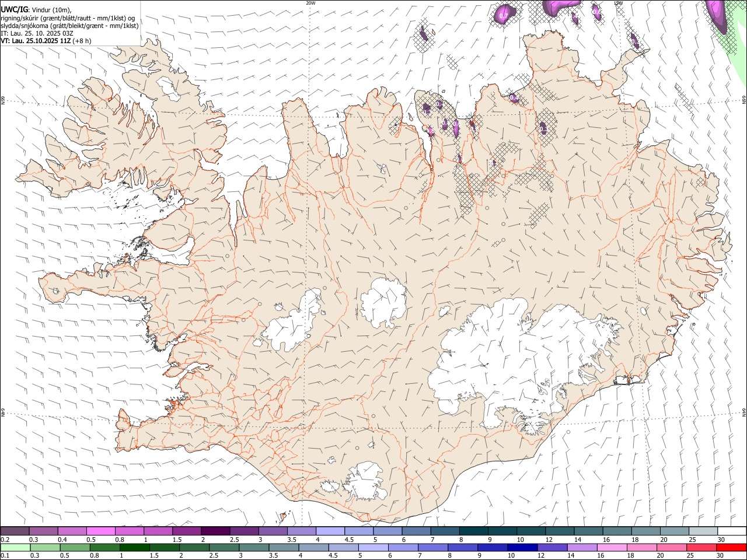Viewport: 747px width, 560px height.
Task: Pick the pale grey 25 swatch in upper legend
Action: coord(704,531)
